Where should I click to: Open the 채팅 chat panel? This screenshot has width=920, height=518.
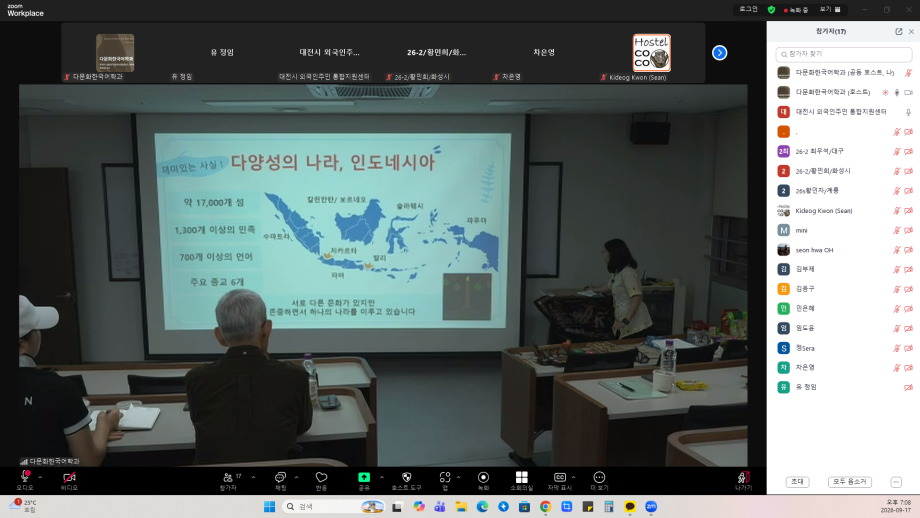[x=280, y=480]
